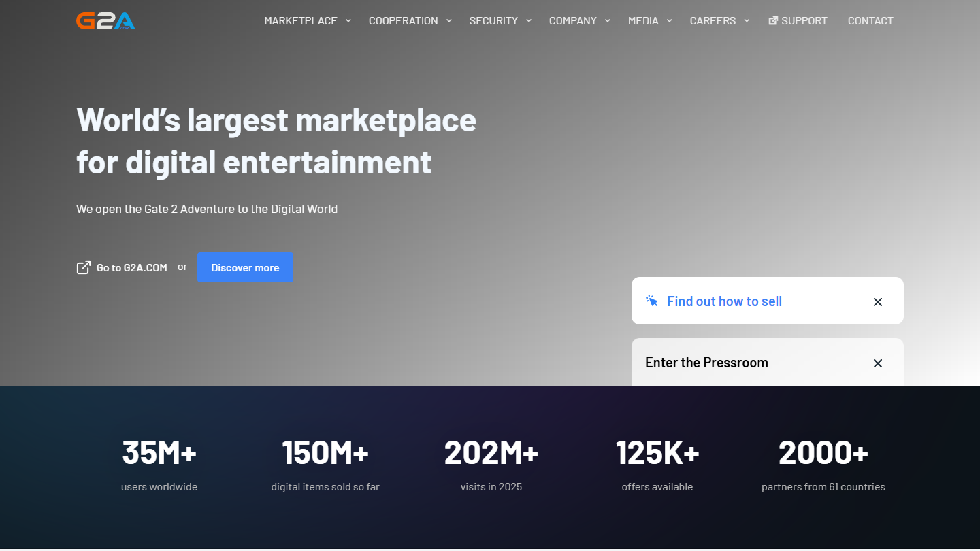Click the 35M+ statistic
This screenshot has width=980, height=551.
tap(159, 452)
